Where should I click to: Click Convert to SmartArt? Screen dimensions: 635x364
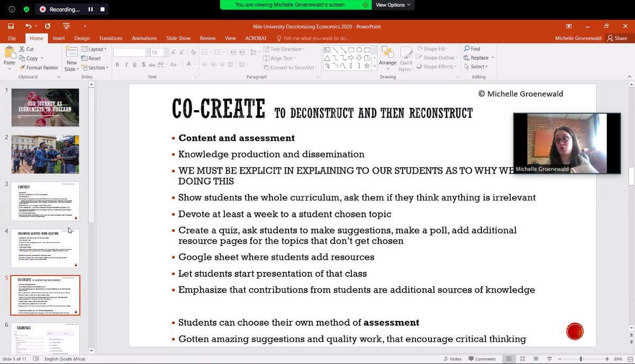(289, 67)
